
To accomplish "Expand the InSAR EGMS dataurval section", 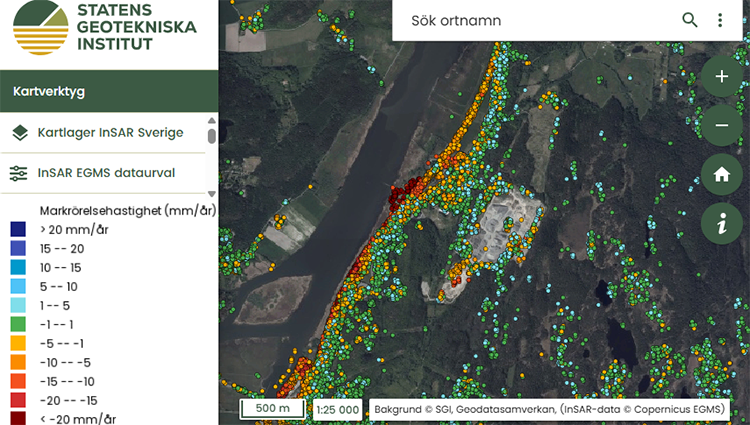I will 106,173.
